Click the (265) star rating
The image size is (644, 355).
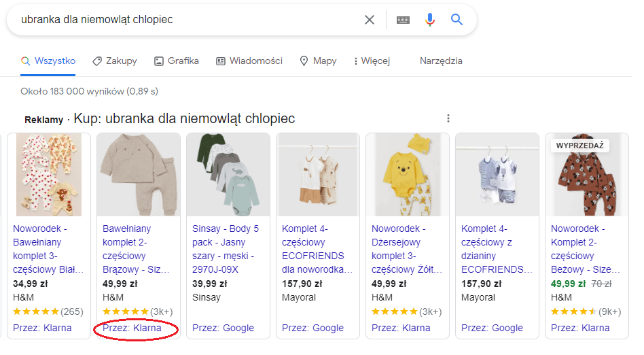point(48,311)
